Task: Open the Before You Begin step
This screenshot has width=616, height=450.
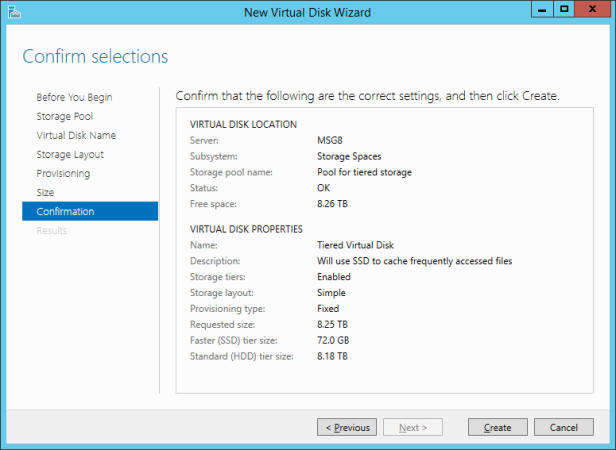Action: click(74, 97)
